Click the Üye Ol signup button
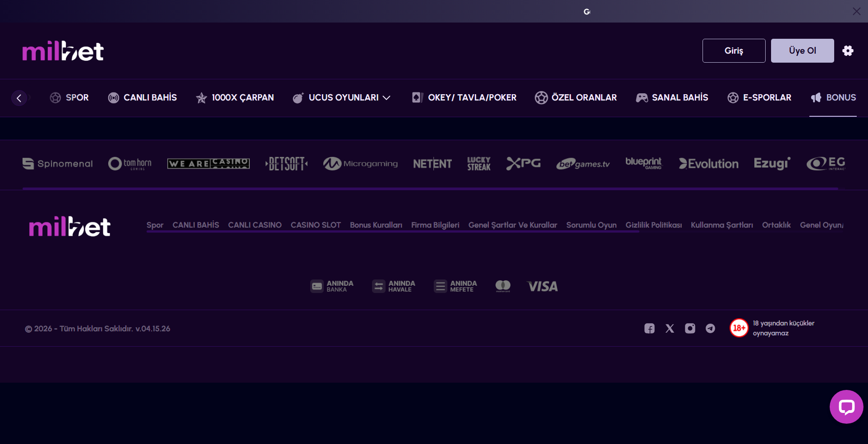The height and width of the screenshot is (444, 868). coord(802,50)
